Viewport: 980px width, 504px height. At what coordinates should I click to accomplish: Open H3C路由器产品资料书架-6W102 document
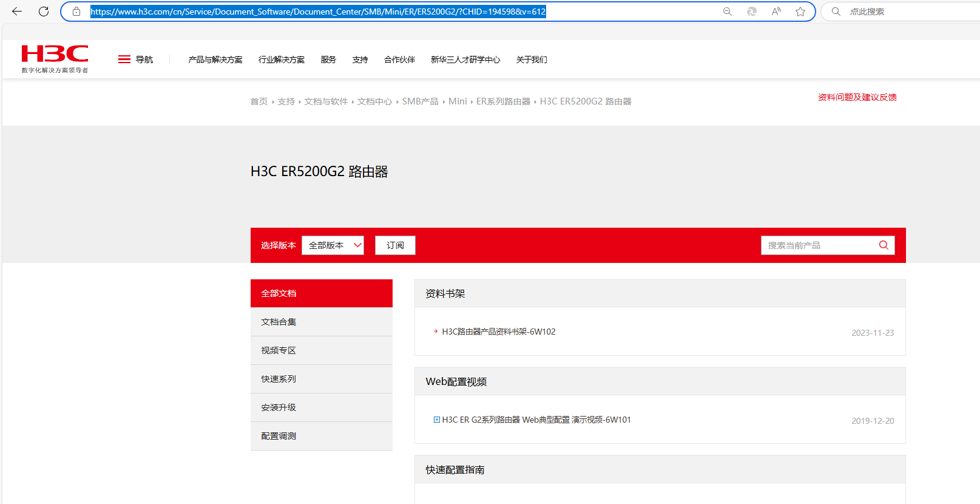click(499, 332)
